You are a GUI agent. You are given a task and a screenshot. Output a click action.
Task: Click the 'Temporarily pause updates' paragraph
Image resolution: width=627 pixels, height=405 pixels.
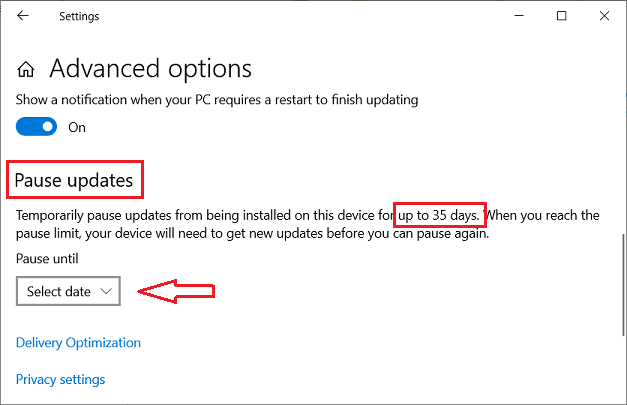200,216
